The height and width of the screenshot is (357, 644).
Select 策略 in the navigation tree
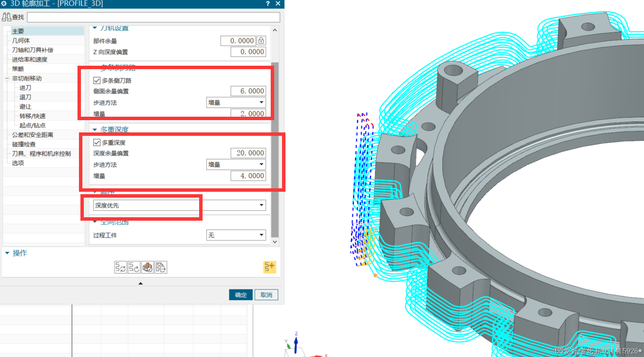pos(18,69)
